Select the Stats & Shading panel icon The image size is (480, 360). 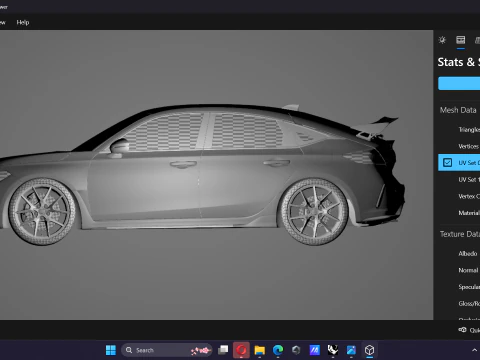click(461, 40)
